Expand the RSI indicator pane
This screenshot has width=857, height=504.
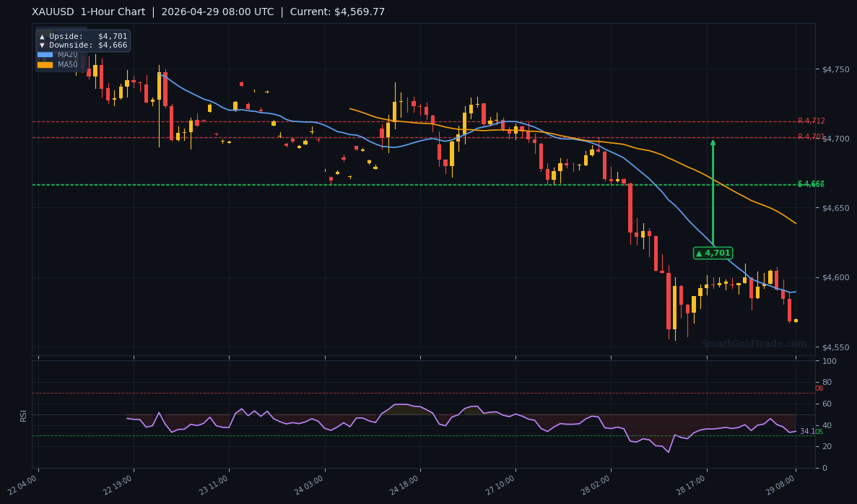coord(24,415)
